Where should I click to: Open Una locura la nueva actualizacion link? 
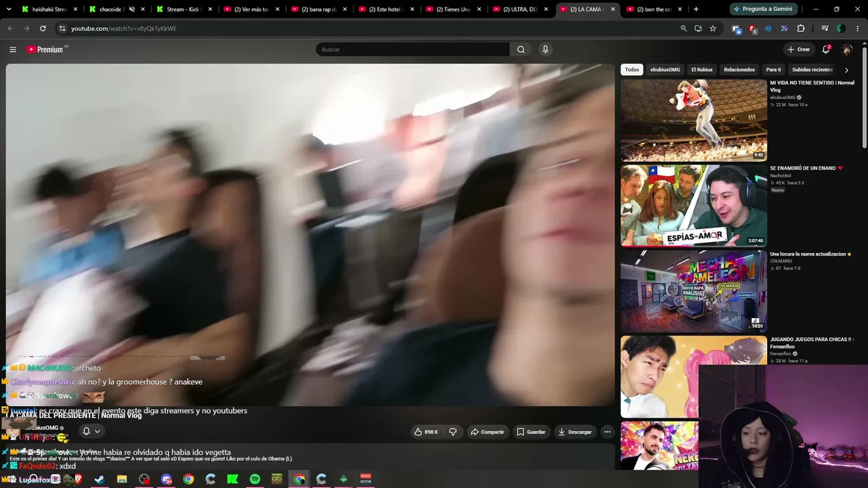pos(810,254)
